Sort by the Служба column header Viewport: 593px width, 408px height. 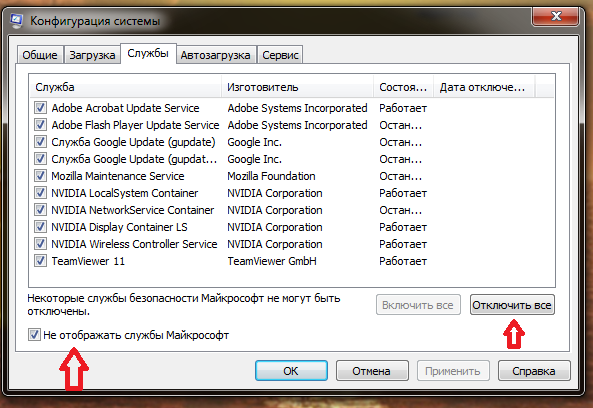126,87
